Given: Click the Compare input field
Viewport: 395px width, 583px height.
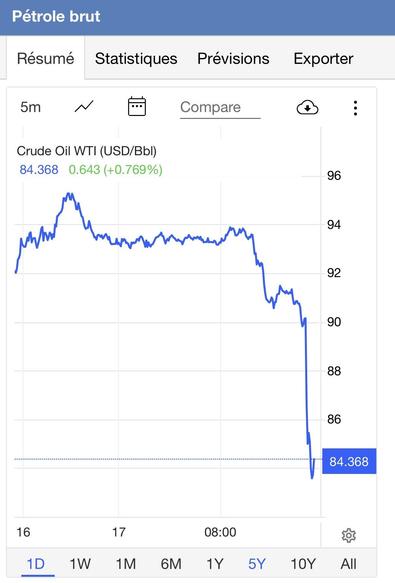Looking at the screenshot, I should coord(220,108).
